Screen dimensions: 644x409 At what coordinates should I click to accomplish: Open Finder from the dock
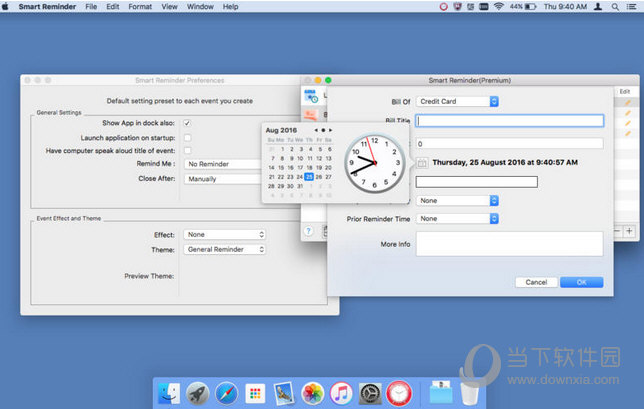pyautogui.click(x=169, y=393)
